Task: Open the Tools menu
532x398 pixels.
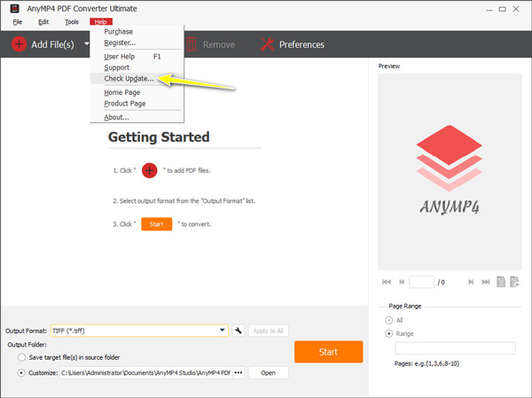Action: pos(72,22)
